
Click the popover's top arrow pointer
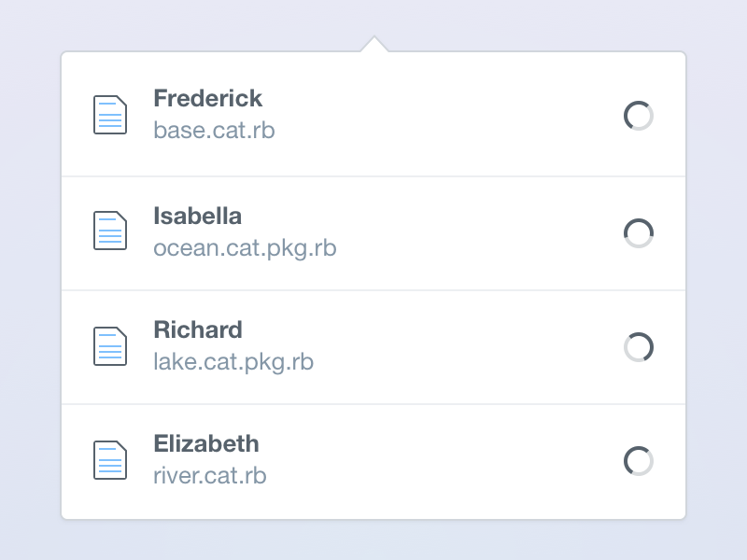(x=373, y=44)
